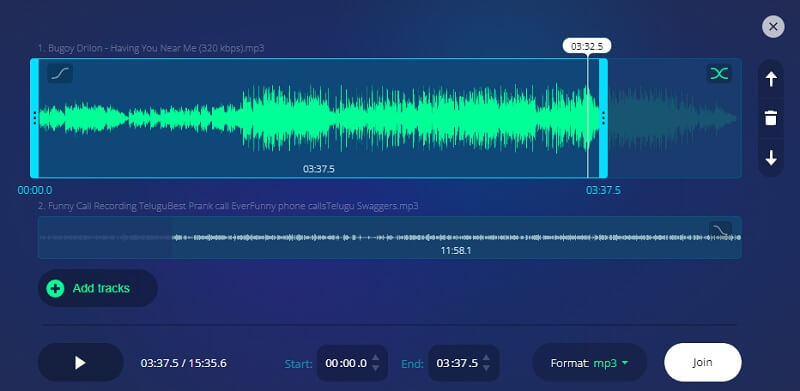
Task: Decrease End time with down stepper
Action: (486, 368)
